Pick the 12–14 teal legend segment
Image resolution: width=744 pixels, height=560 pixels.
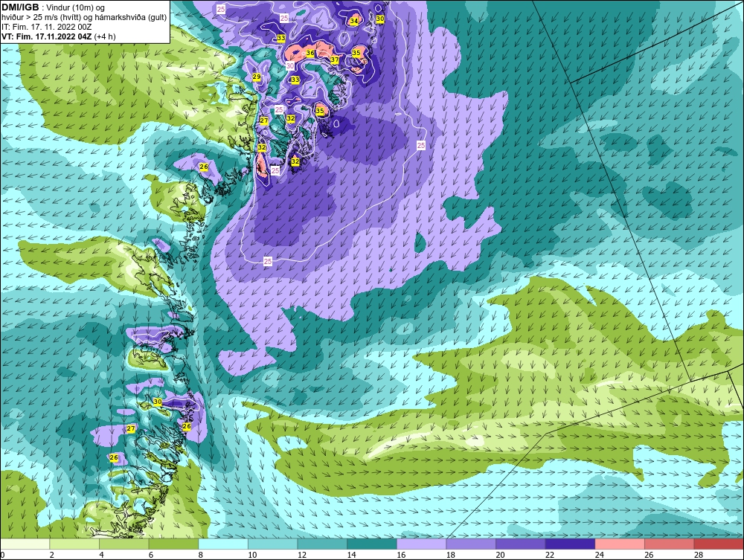[322, 544]
